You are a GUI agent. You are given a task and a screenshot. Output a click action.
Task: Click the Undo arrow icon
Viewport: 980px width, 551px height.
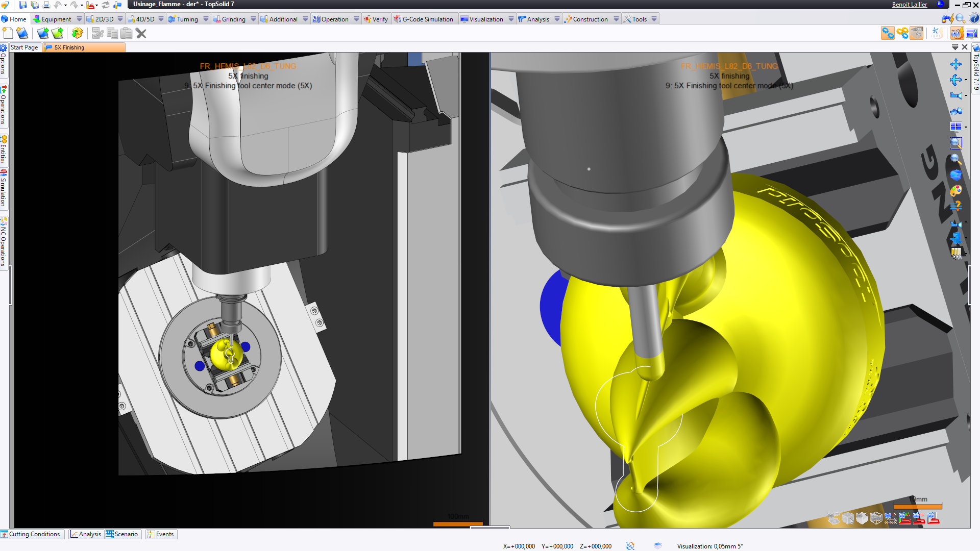(58, 5)
